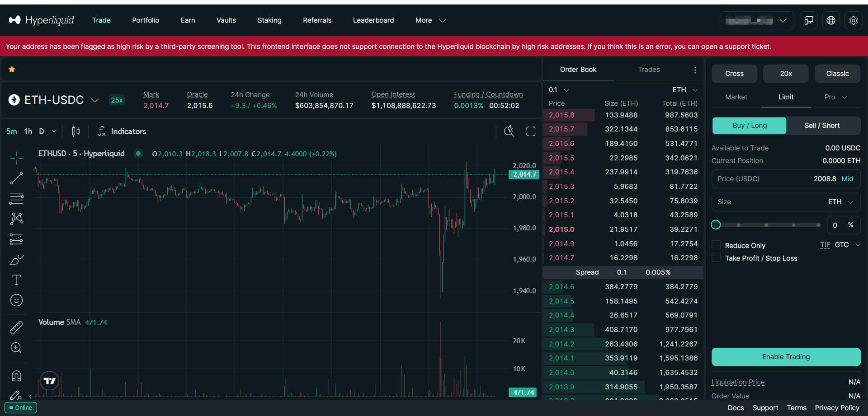Click the Classic account mode button
The width and height of the screenshot is (868, 416).
[x=837, y=74]
